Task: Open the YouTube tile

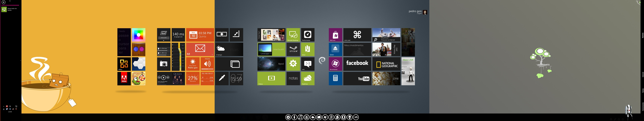Action: pyautogui.click(x=357, y=78)
